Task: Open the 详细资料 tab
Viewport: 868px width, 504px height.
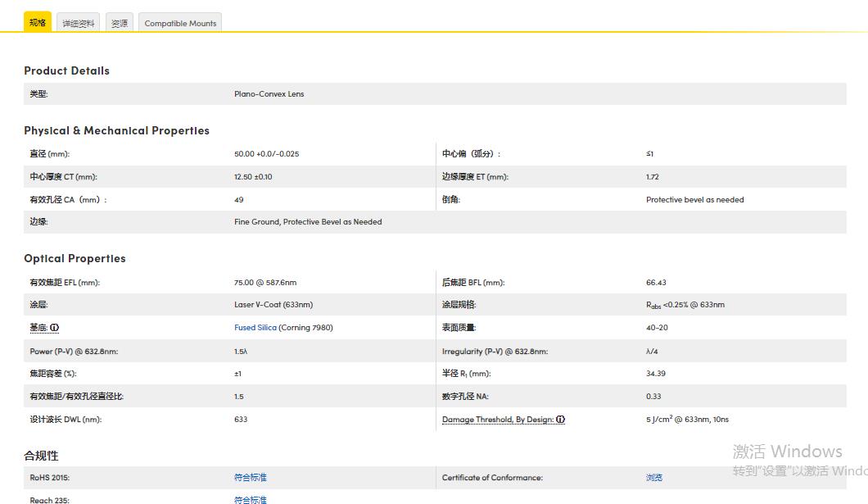Action: (x=79, y=24)
